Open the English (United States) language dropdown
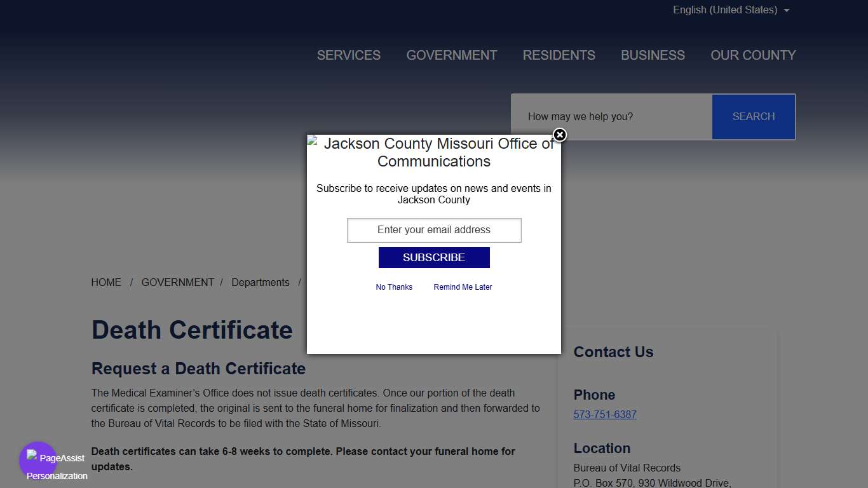Viewport: 868px width, 488px height. 724,10
